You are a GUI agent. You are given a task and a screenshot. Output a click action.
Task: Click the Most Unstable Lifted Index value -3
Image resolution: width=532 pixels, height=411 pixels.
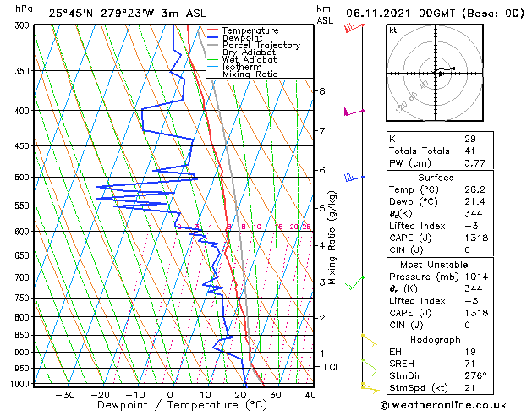click(471, 301)
